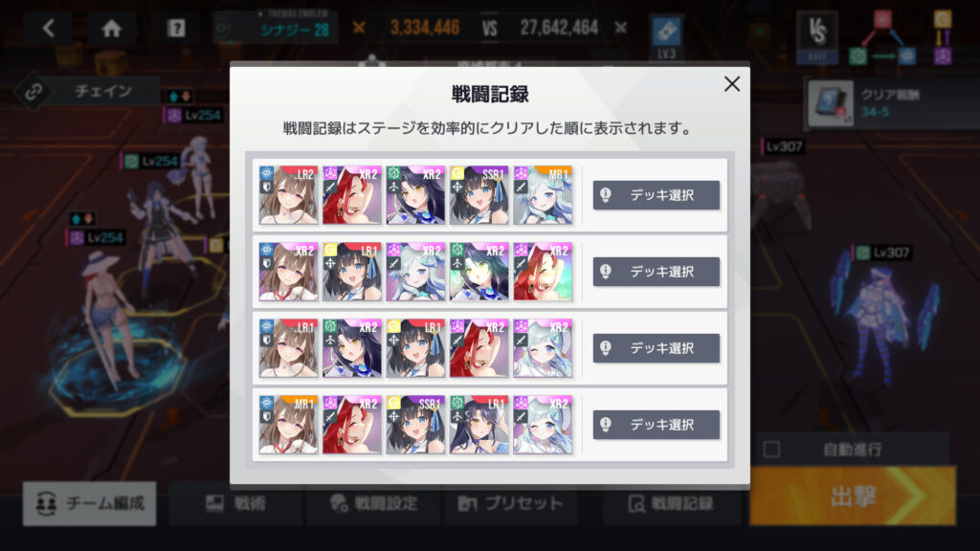Open the チーム編成 tab
Screen dimensions: 980x551
[x=90, y=503]
